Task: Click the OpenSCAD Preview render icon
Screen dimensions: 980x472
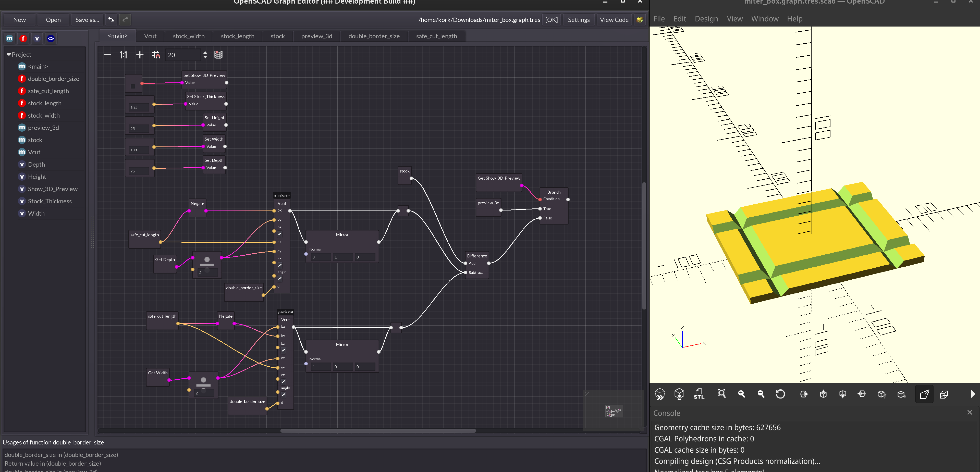Action: 660,394
